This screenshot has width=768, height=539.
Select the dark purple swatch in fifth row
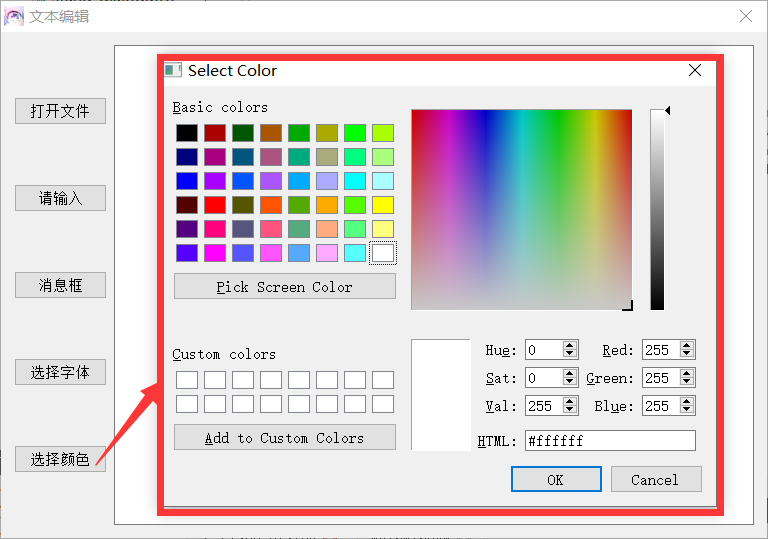point(187,229)
